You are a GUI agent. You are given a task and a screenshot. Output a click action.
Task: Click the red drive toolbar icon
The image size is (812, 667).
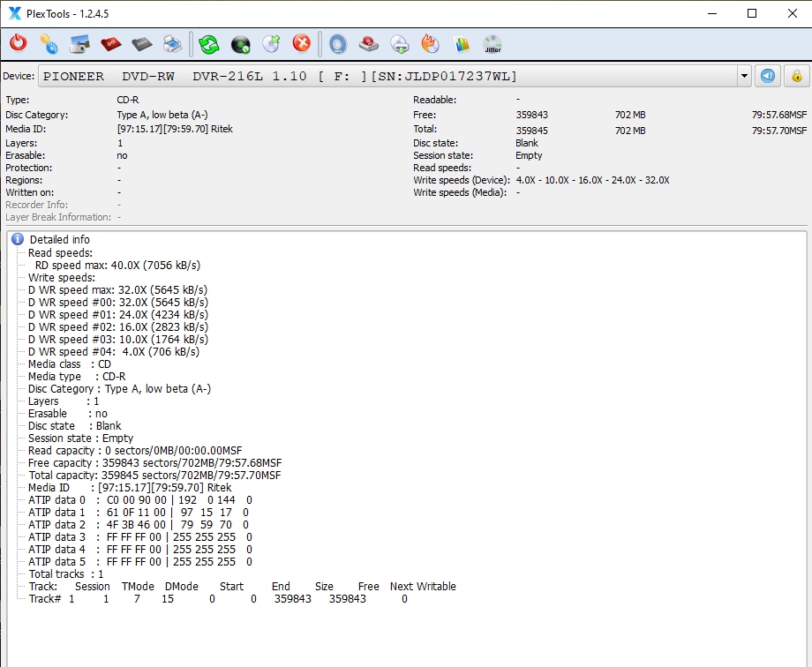pos(369,43)
